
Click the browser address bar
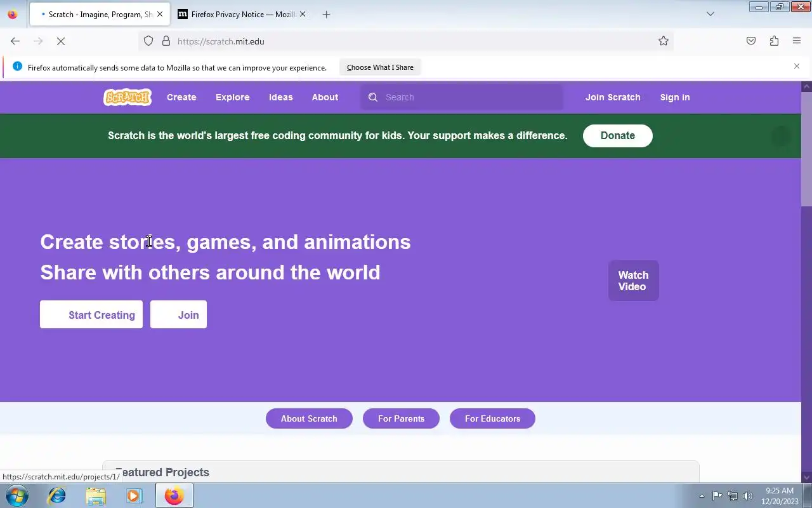pyautogui.click(x=406, y=41)
